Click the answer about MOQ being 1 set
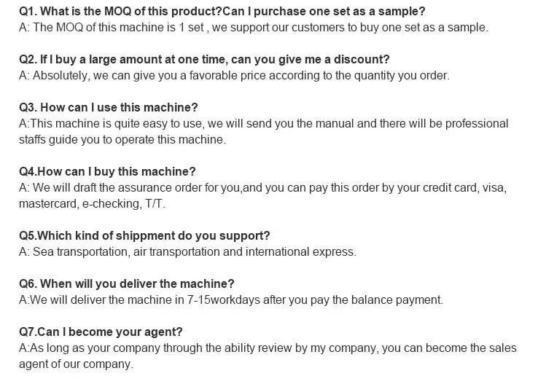Image resolution: width=546 pixels, height=392 pixels. [x=253, y=28]
